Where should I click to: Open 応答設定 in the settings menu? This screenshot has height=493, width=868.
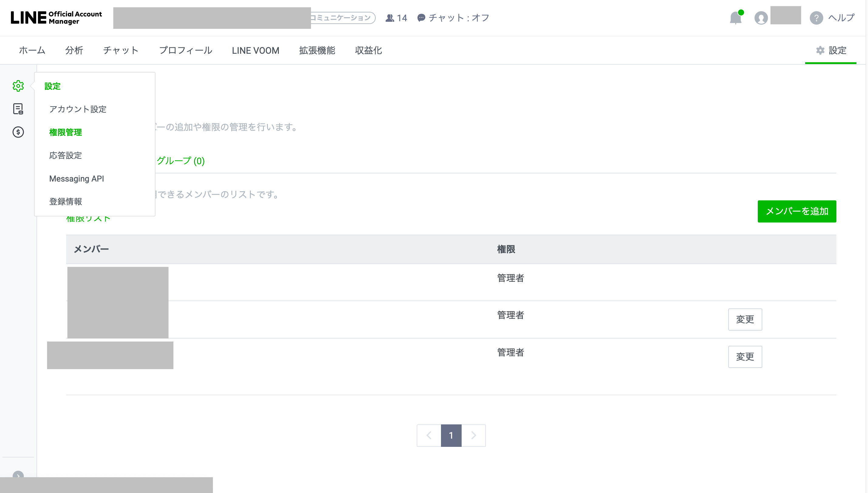point(65,155)
